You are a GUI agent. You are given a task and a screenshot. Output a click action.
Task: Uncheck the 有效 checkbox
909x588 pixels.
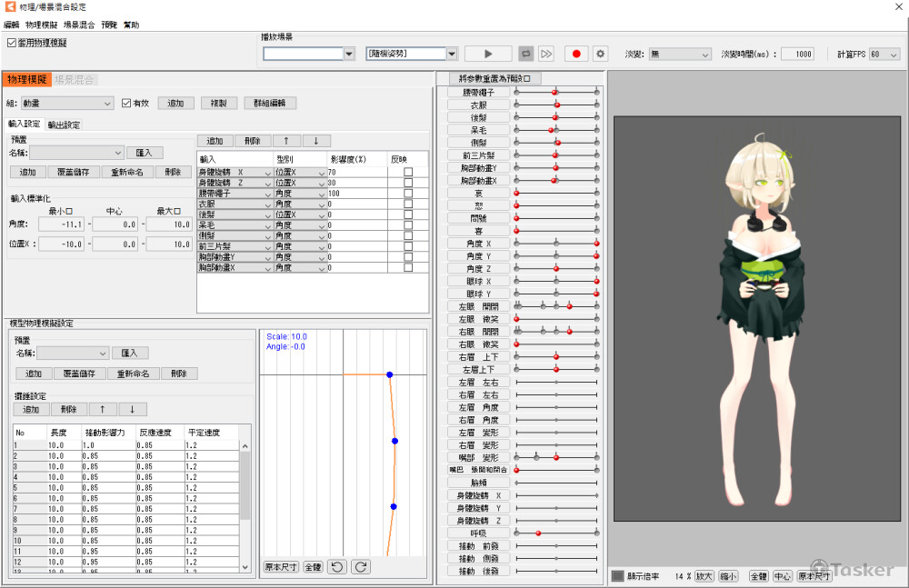[126, 104]
